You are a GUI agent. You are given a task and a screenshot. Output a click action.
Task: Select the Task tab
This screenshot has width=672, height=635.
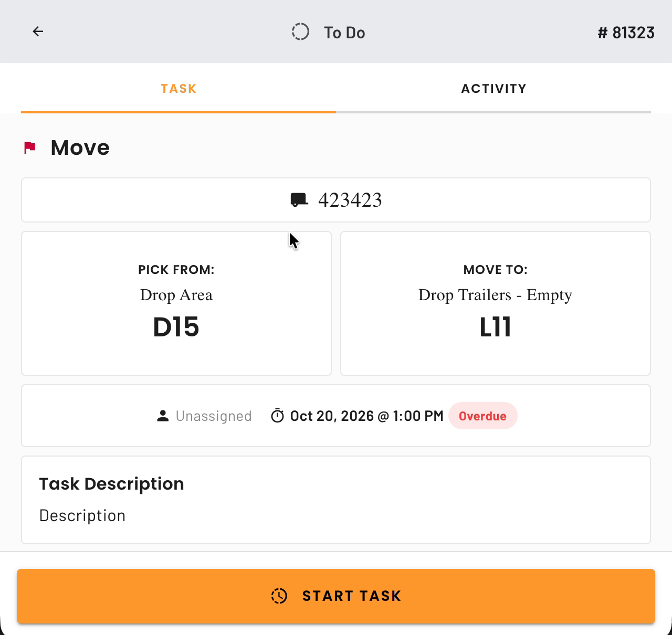178,89
